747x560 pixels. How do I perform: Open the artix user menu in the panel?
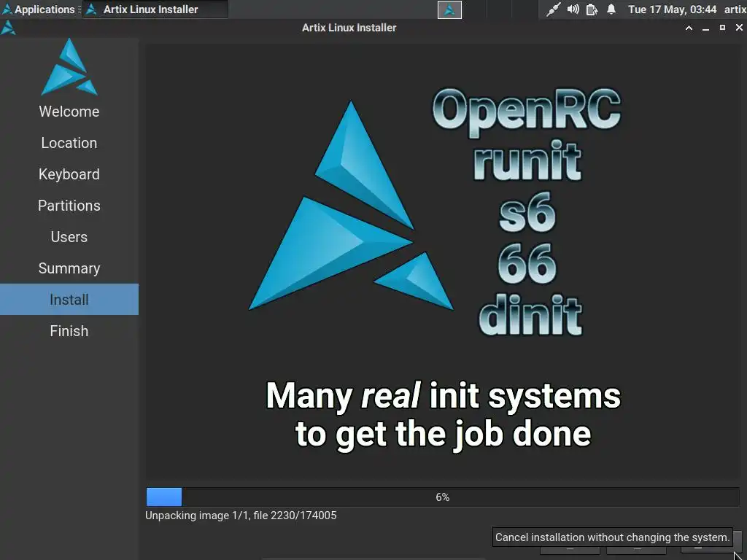click(x=735, y=9)
